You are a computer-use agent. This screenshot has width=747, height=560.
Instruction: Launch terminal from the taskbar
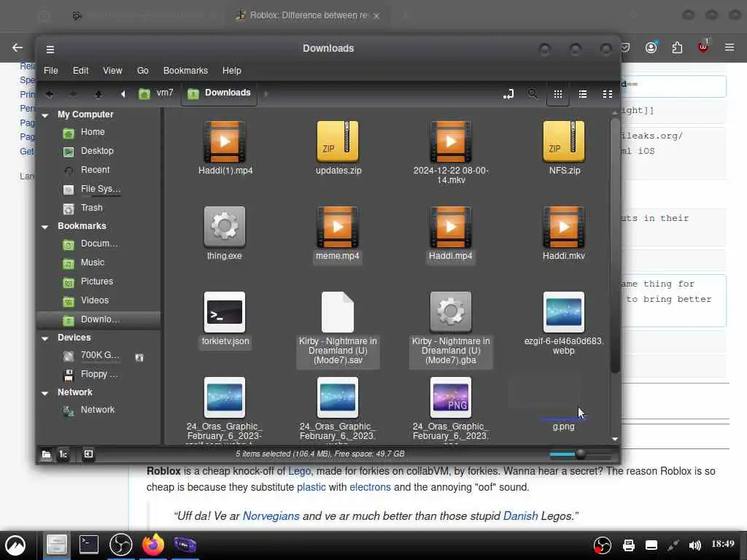pyautogui.click(x=88, y=545)
